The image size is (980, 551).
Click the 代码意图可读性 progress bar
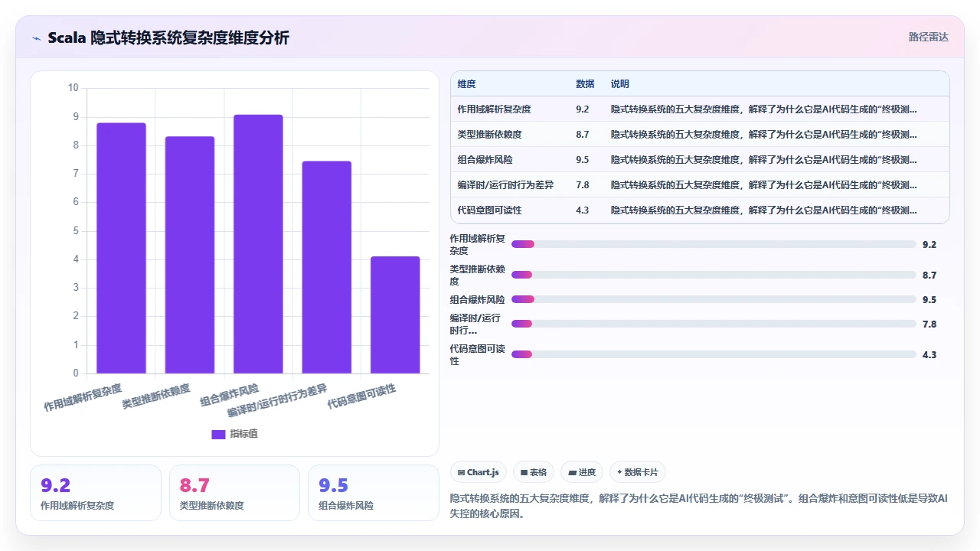pos(714,354)
